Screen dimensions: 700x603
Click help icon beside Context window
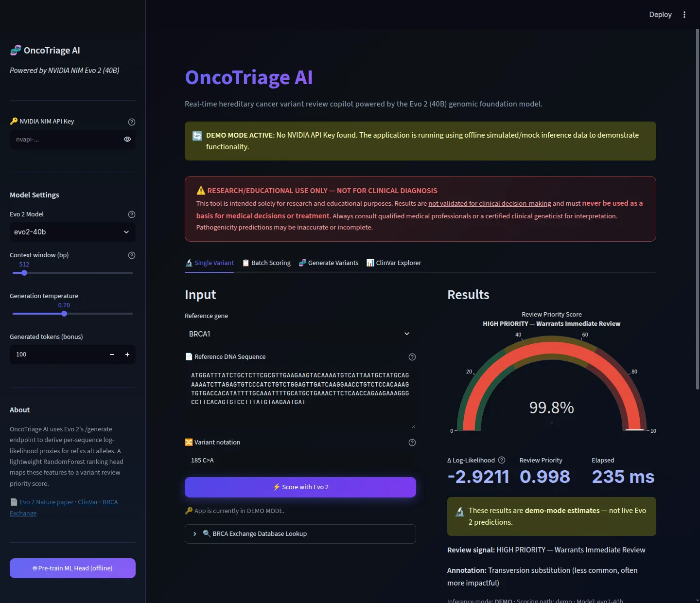pos(131,255)
